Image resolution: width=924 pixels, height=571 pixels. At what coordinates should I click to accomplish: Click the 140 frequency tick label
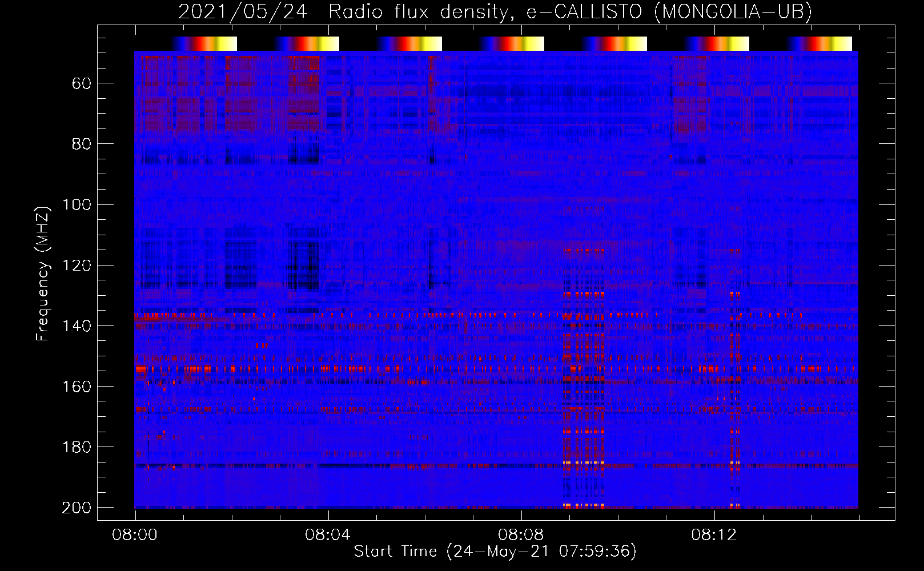point(77,325)
